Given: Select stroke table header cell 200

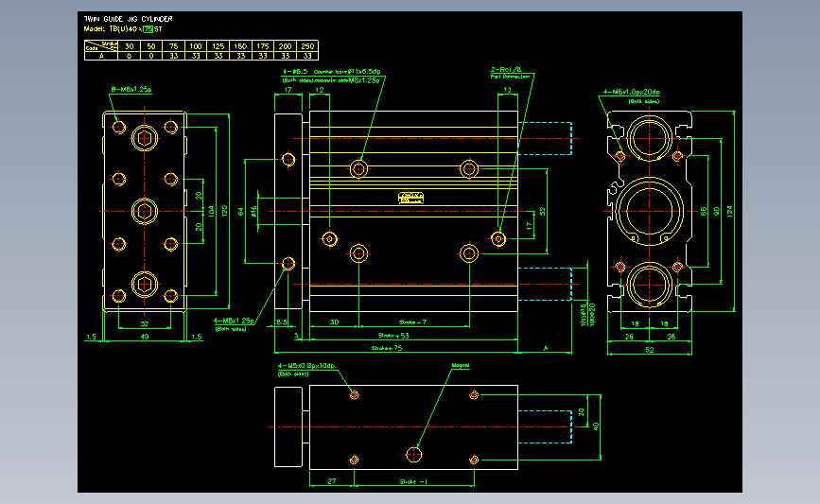Looking at the screenshot, I should [x=285, y=46].
